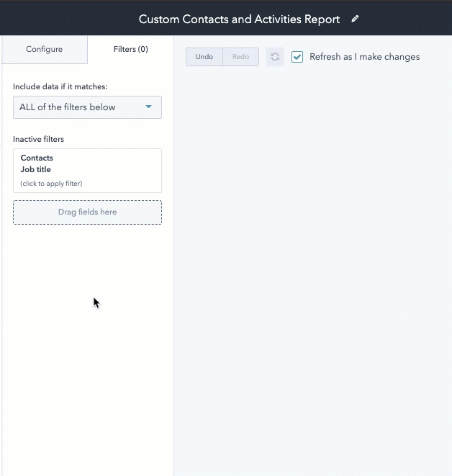Click the pencil icon to rename report
This screenshot has width=452, height=476.
[355, 19]
